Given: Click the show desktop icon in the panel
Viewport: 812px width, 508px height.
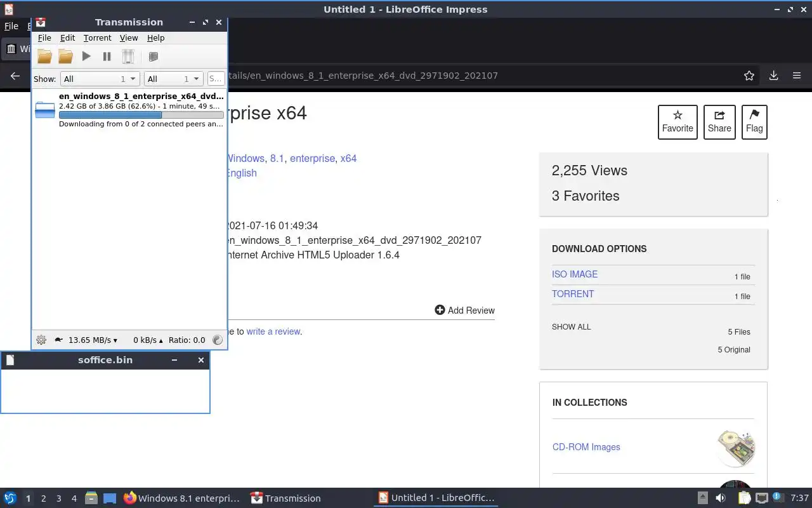Looking at the screenshot, I should (x=110, y=498).
